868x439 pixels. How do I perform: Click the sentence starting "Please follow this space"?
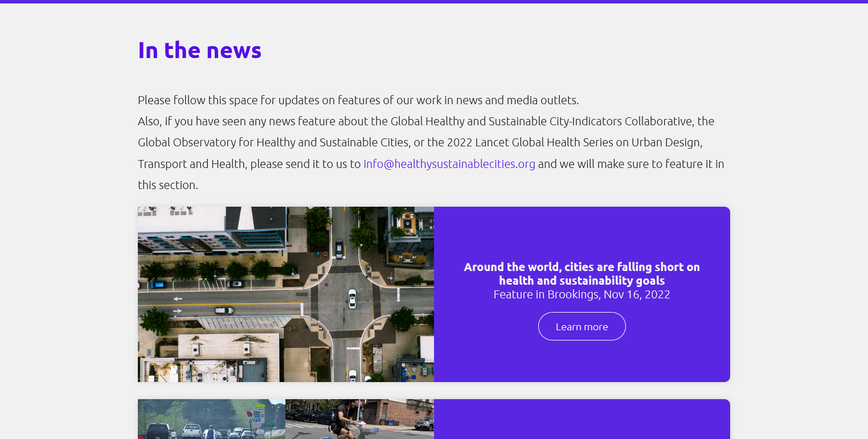click(x=358, y=100)
